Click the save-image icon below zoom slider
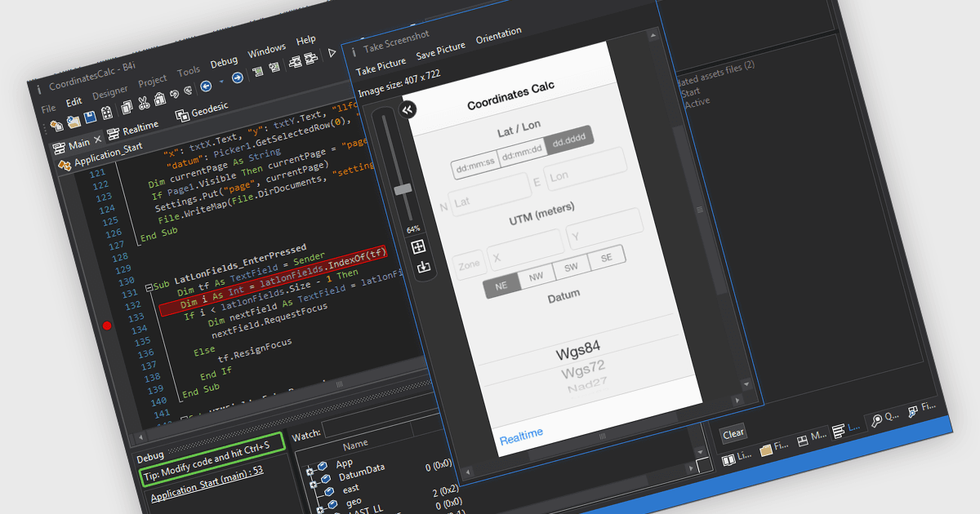 [422, 267]
